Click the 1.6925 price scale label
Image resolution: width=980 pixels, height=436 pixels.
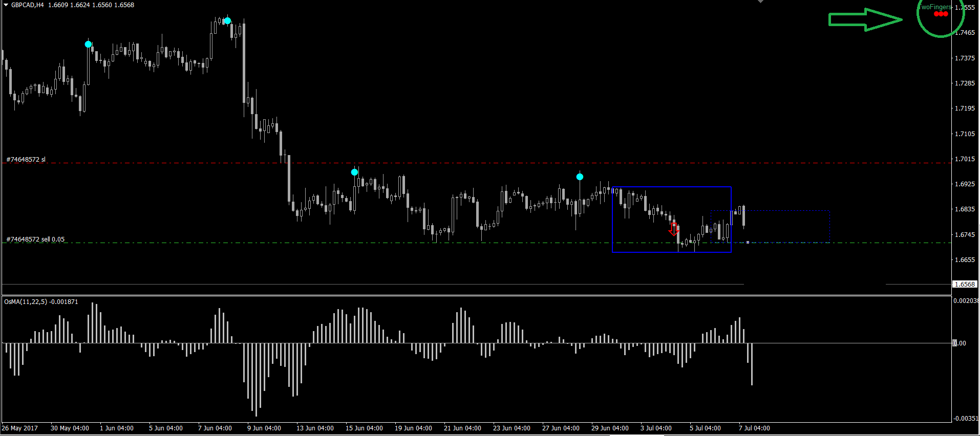[965, 184]
